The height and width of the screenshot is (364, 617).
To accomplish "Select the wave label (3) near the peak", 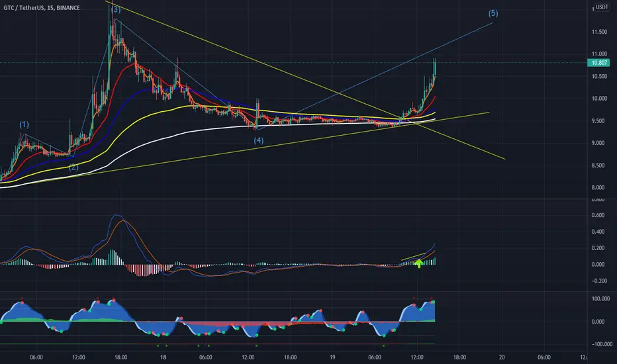I will 116,10.
